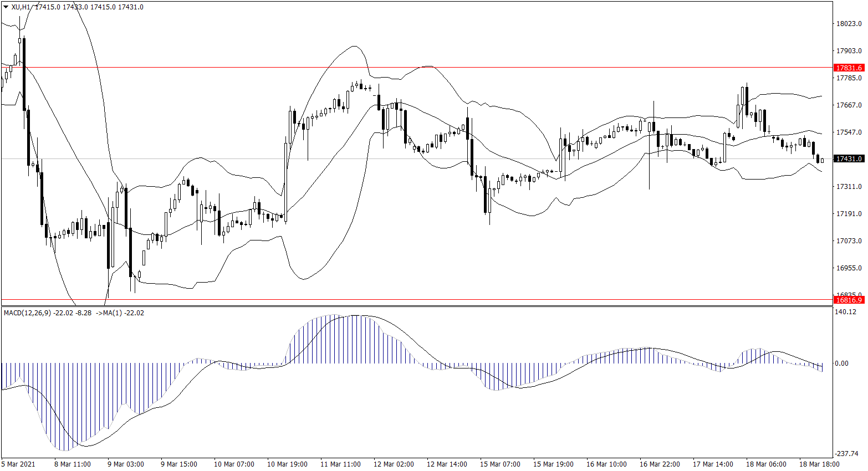Click the 12 Mar 14:00 time label
Screen dimensions: 868x471
click(447, 464)
